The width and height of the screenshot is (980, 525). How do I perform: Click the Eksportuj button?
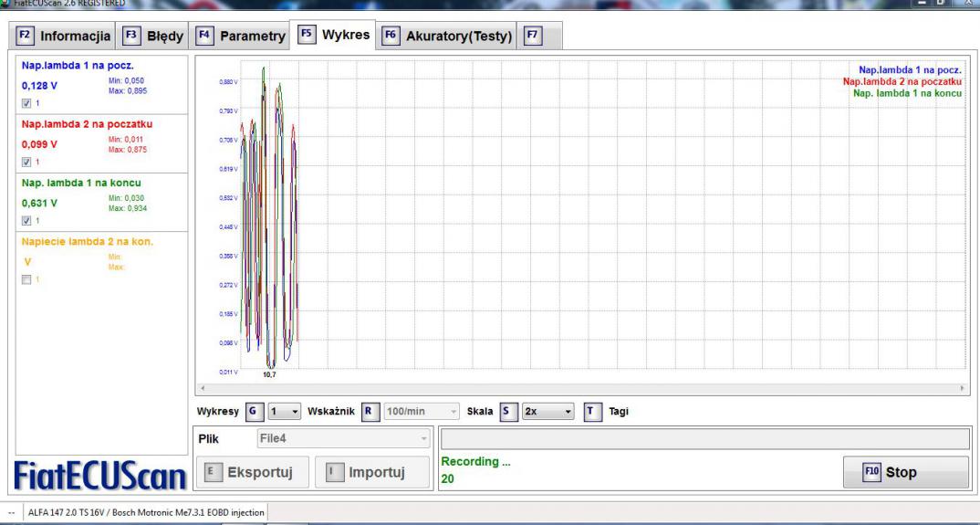coord(253,472)
